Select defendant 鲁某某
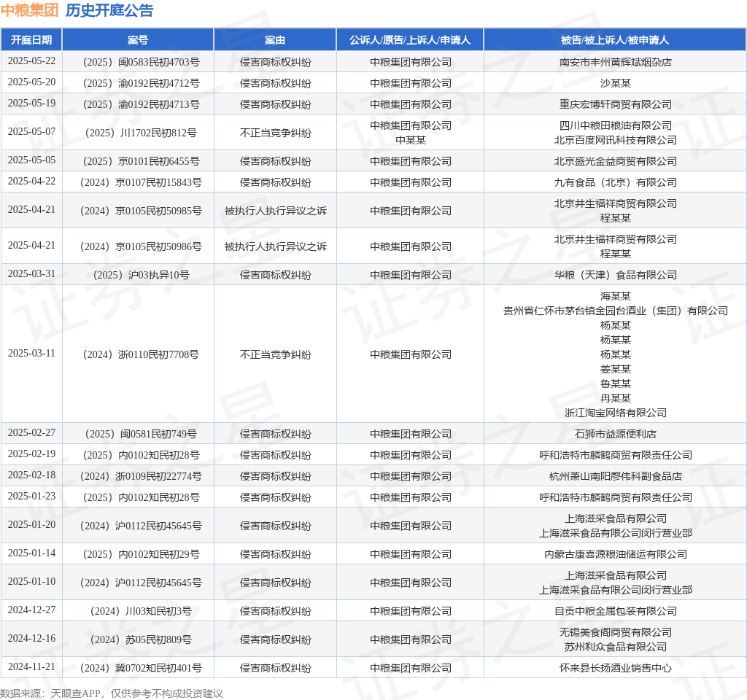Screen dimensions: 747x700 coord(615,384)
